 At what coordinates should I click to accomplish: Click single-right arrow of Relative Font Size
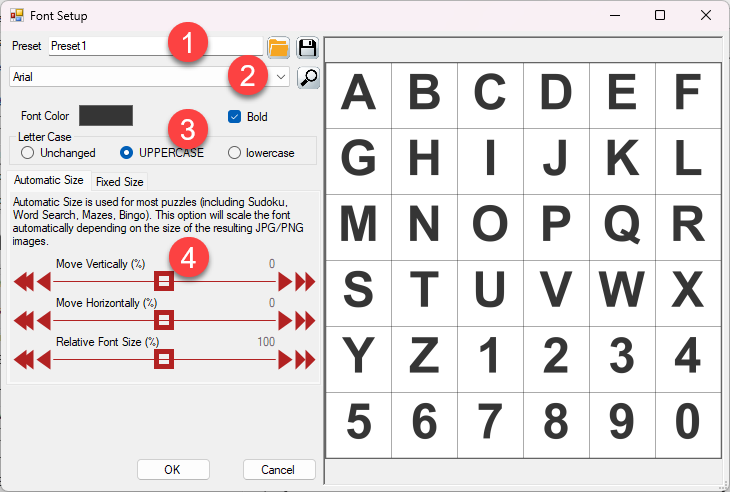point(285,360)
